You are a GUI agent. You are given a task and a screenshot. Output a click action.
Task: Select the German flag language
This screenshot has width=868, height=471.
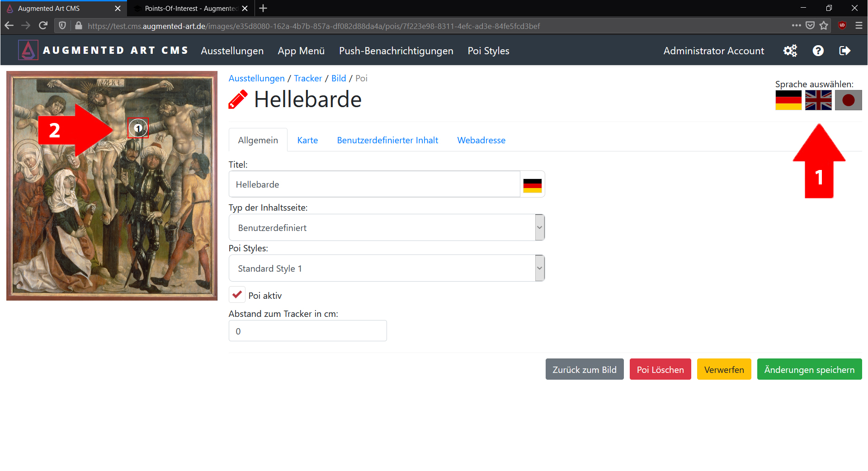pyautogui.click(x=788, y=100)
